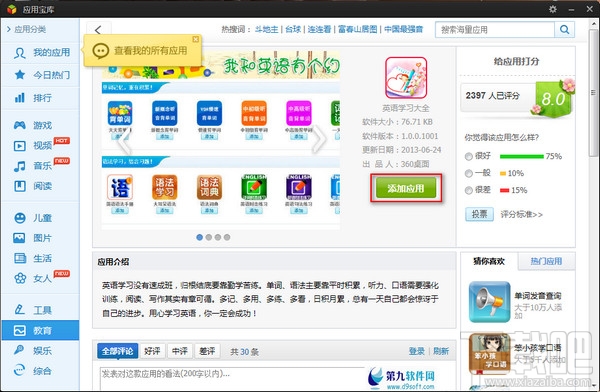The height and width of the screenshot is (392, 600).
Task: Go back with the left arrow button
Action: 98,29
